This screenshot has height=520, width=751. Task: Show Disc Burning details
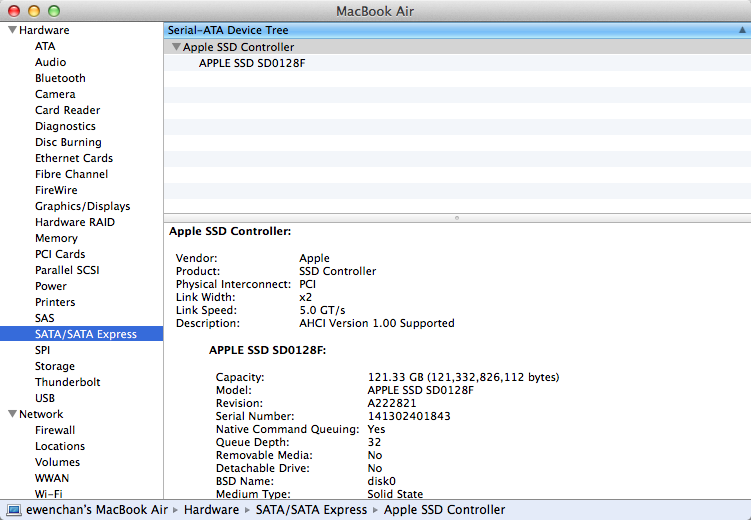click(x=68, y=142)
